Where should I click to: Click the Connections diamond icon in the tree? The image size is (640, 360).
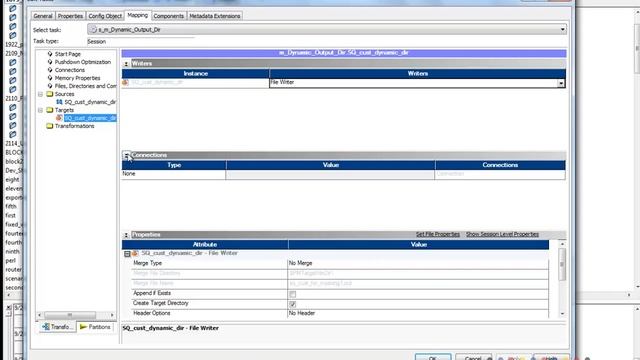coord(50,70)
